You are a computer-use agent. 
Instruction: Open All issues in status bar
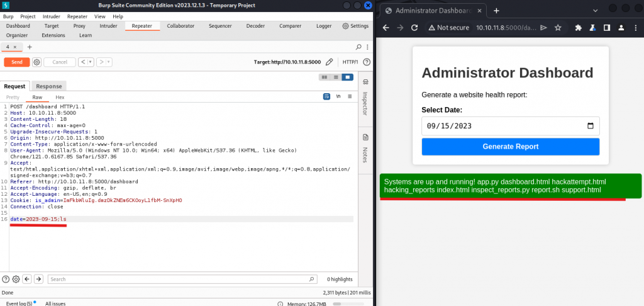click(x=55, y=303)
